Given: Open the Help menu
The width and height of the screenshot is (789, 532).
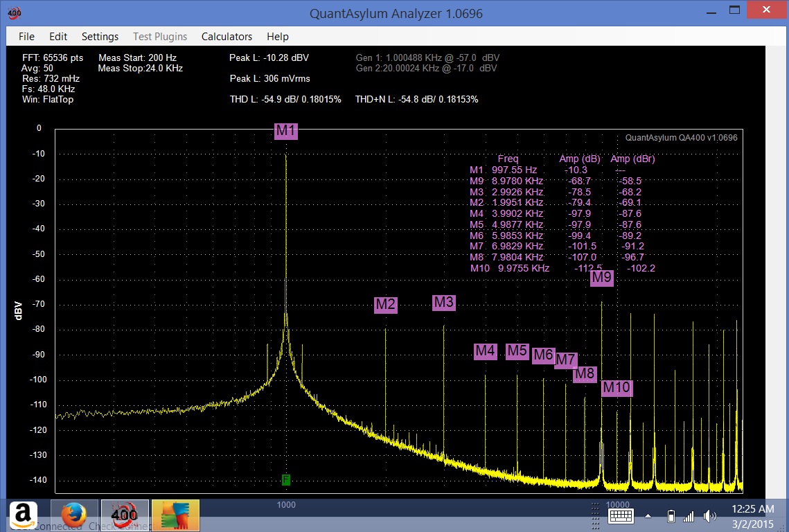Looking at the screenshot, I should click(277, 36).
